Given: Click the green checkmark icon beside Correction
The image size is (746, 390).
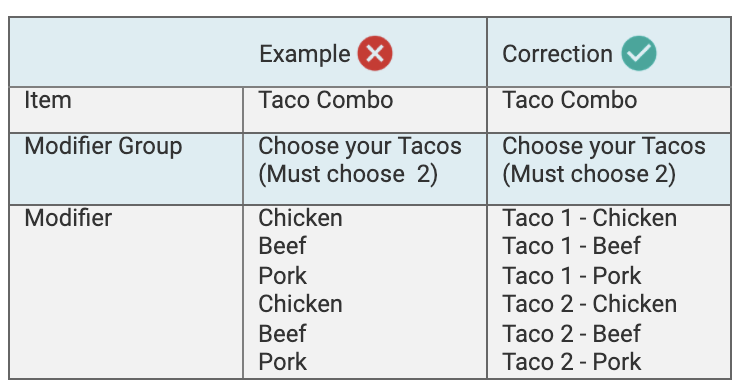Looking at the screenshot, I should click(638, 53).
